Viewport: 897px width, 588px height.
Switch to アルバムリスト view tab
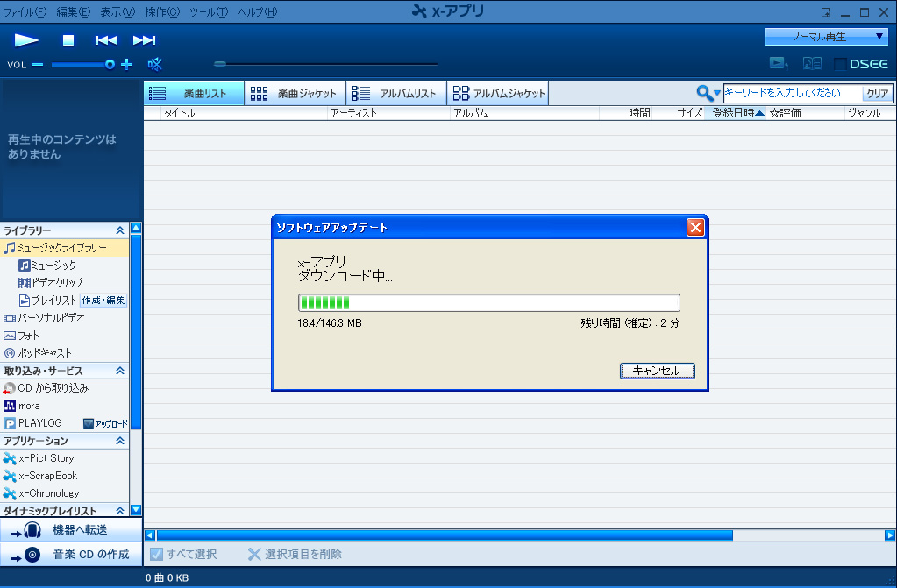(395, 93)
